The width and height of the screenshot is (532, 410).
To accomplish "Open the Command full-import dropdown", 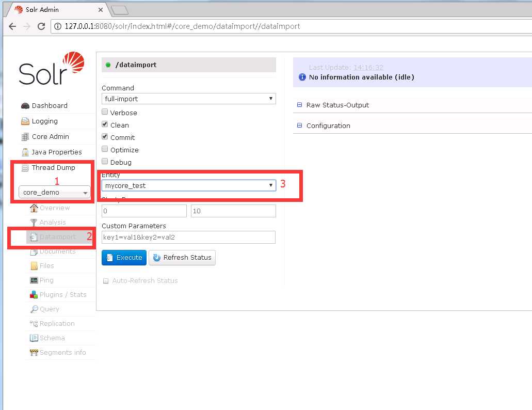I will click(189, 99).
